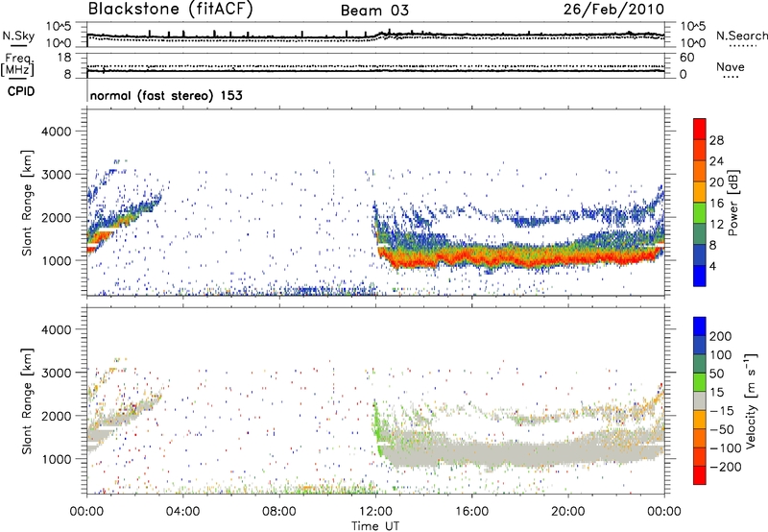Click the "20:00" time tick label
This screenshot has width=768, height=532.
(x=567, y=512)
